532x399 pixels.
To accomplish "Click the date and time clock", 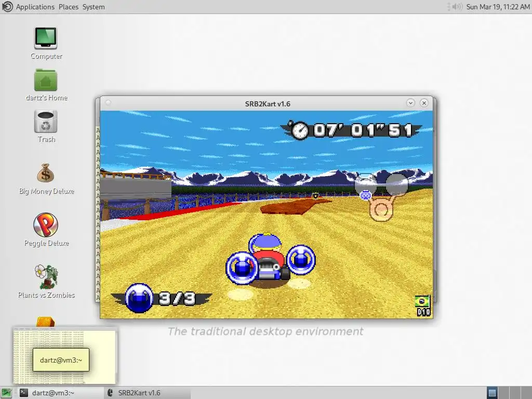I will (498, 7).
